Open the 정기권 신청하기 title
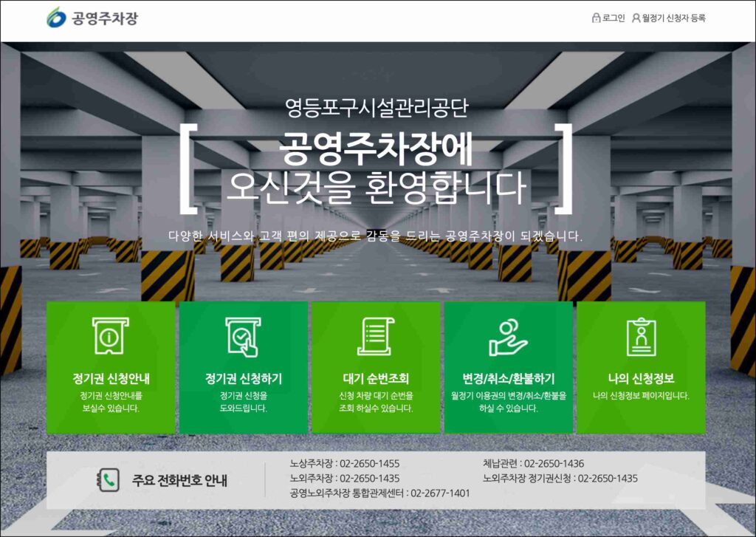This screenshot has height=537, width=756. (244, 378)
